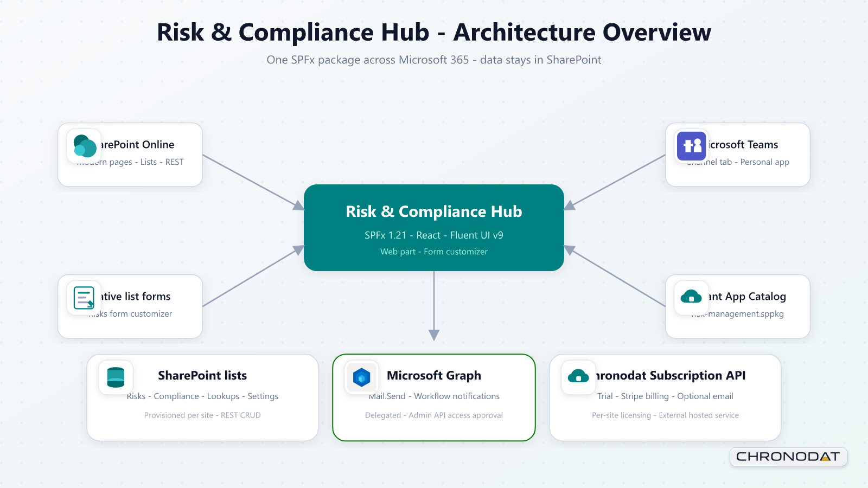Click the Chronodat logo badge
Image resolution: width=868 pixels, height=488 pixels.
click(x=788, y=457)
